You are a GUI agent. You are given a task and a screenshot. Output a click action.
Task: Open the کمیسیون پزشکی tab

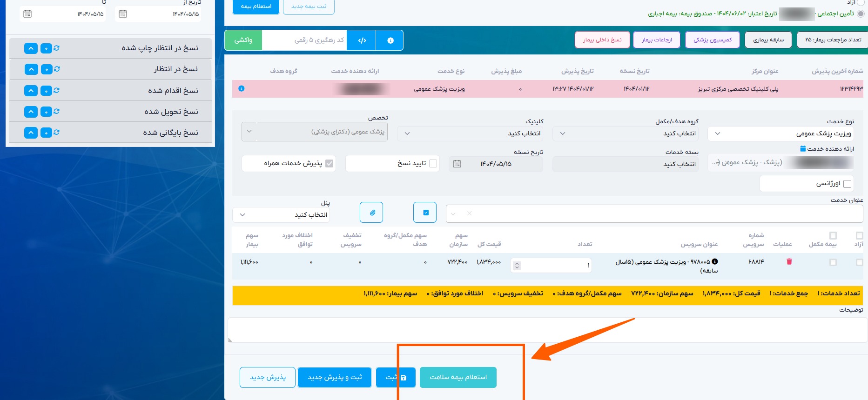pos(713,40)
